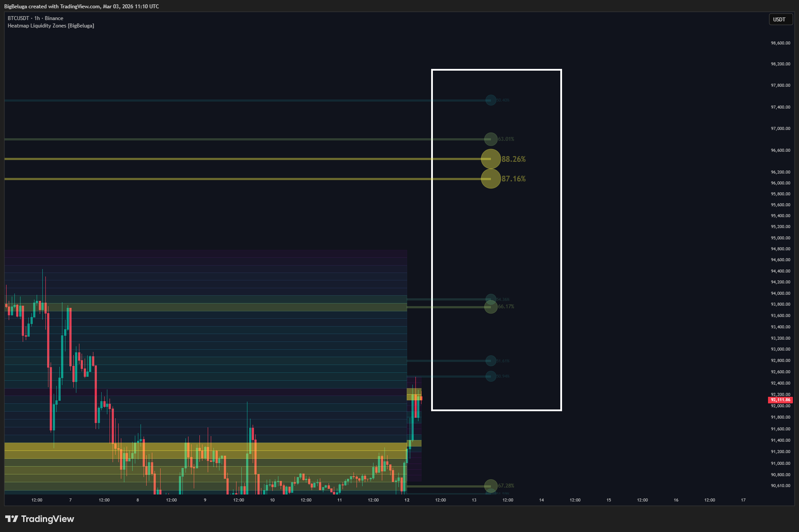Click the 87.16% liquidity level circle
Screen dimensions: 799x532
coord(491,179)
